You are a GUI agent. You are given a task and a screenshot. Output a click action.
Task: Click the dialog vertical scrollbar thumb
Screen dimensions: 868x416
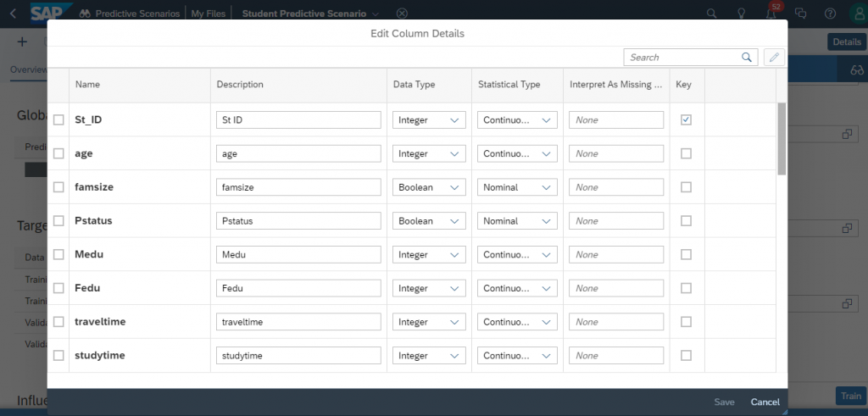click(x=782, y=138)
